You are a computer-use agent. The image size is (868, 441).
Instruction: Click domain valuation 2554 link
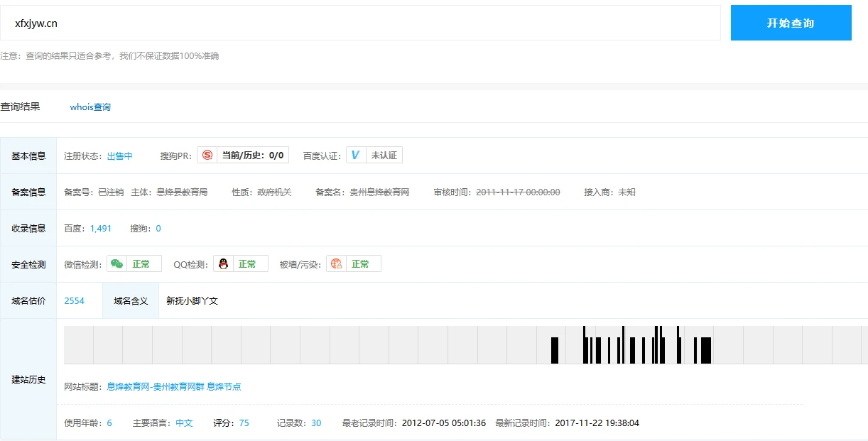[74, 301]
